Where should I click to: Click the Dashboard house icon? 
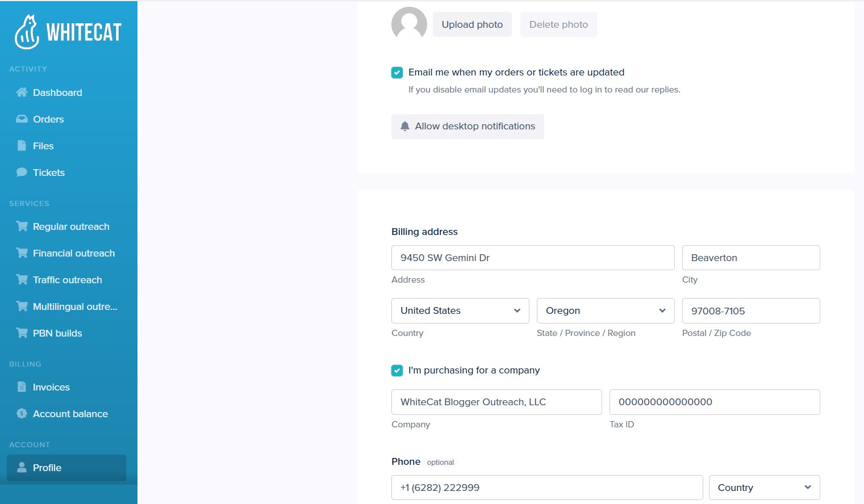pos(22,93)
